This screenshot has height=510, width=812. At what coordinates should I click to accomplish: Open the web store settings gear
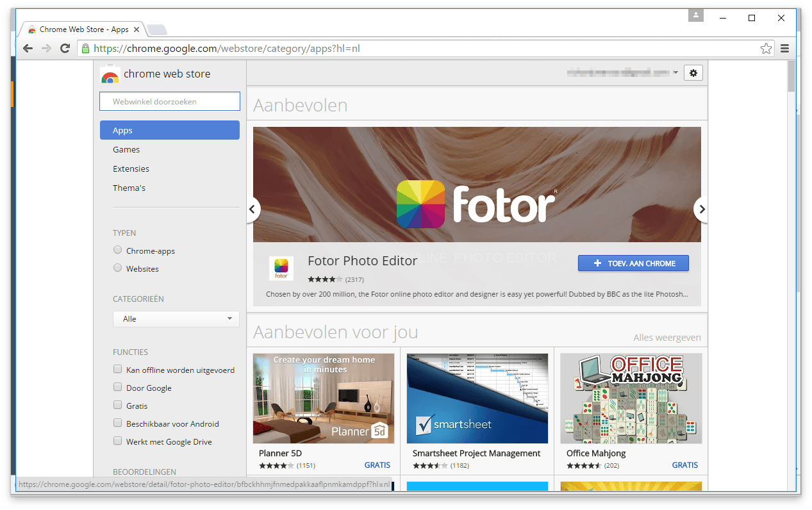click(693, 73)
